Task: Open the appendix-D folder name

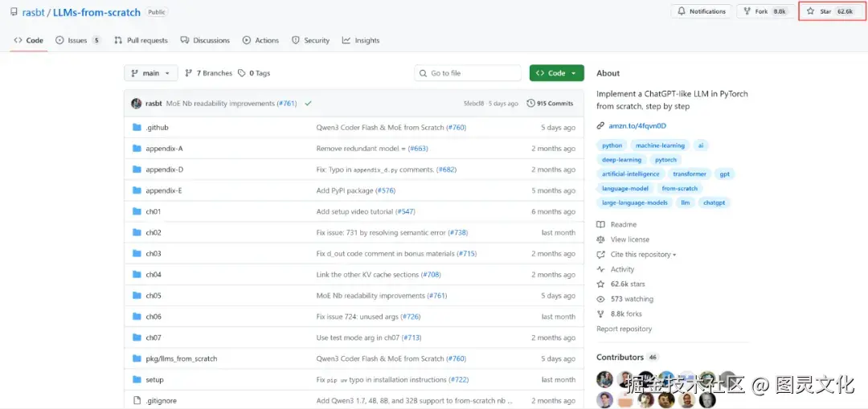Action: coord(164,170)
